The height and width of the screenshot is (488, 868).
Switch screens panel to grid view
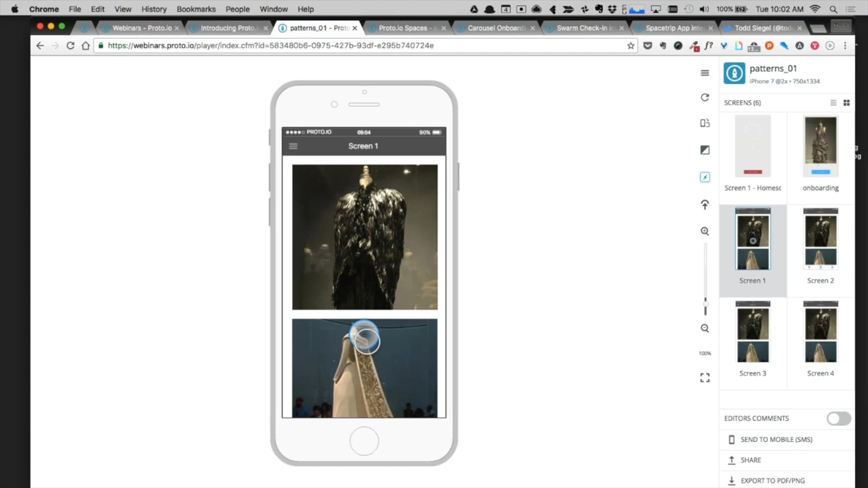point(846,103)
